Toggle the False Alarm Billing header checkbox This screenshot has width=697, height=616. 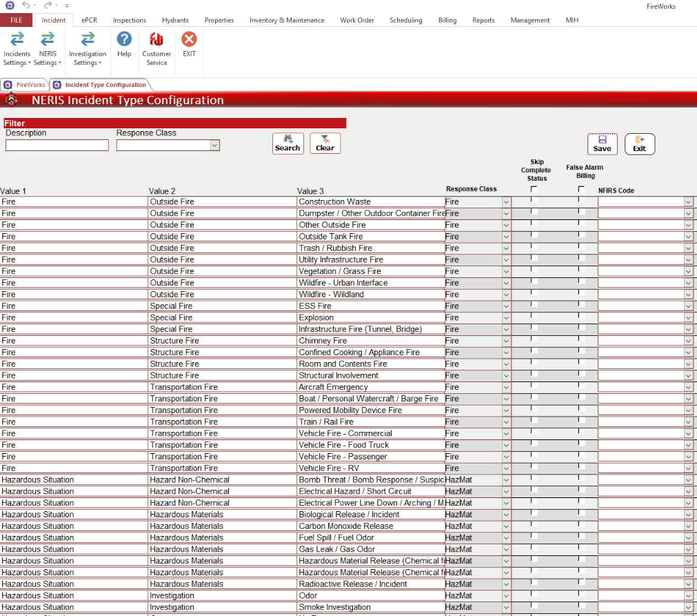pyautogui.click(x=581, y=189)
